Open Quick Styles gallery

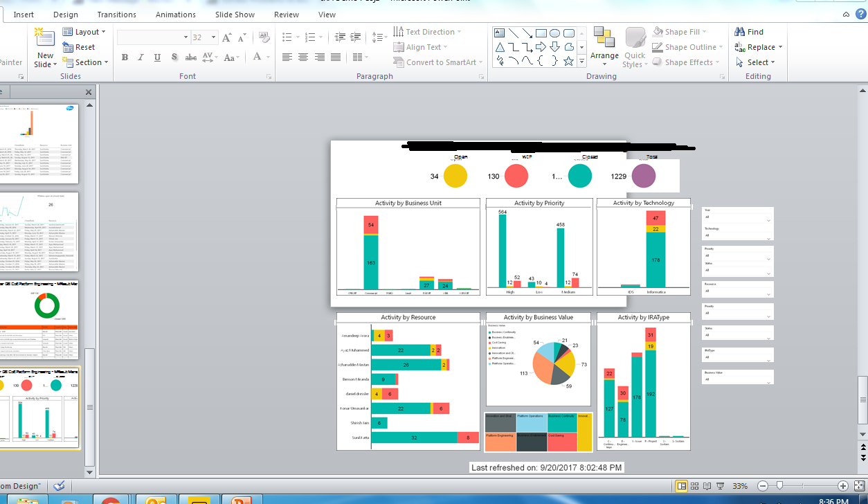click(635, 48)
